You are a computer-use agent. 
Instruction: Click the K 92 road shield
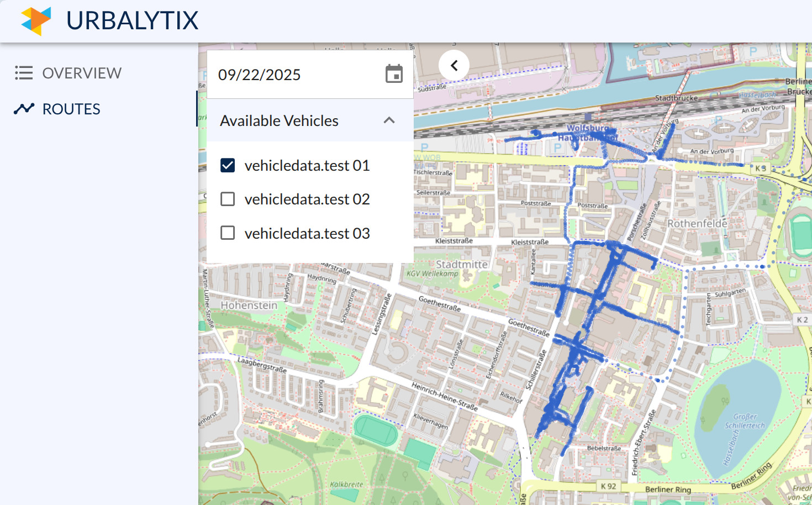[x=608, y=486]
